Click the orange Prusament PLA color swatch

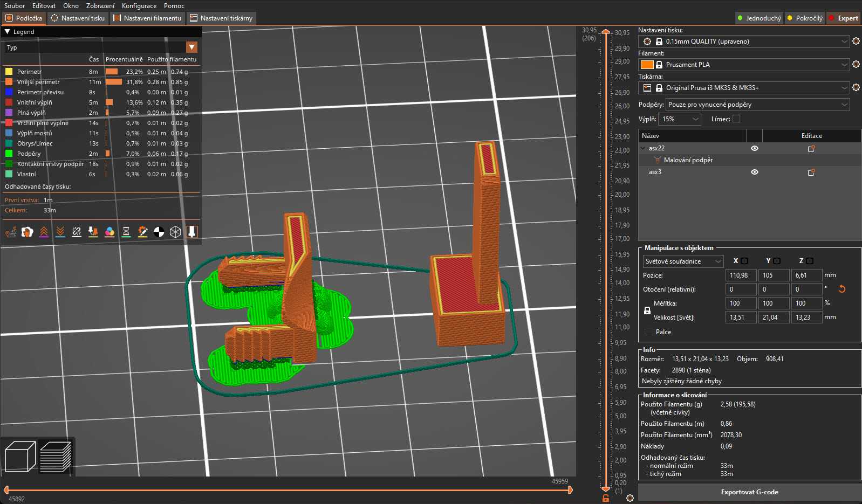[647, 65]
